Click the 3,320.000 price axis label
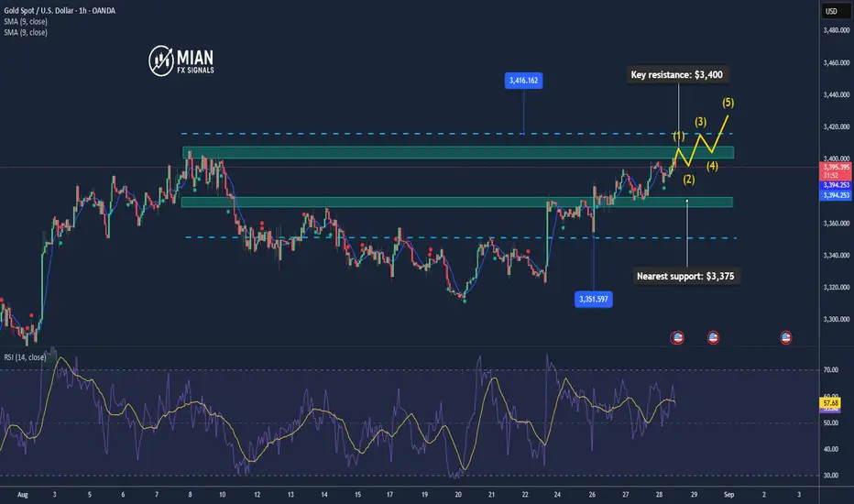Screen dimensions: 854x504 836,287
